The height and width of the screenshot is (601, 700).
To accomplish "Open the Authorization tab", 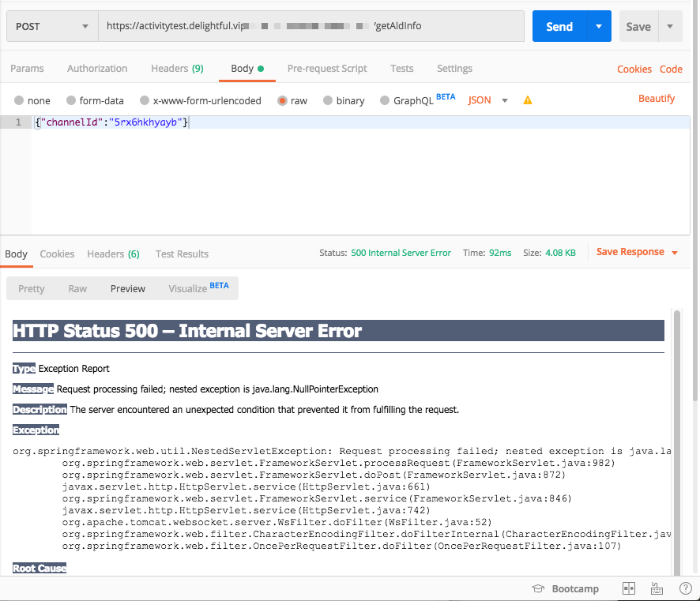I will click(97, 69).
